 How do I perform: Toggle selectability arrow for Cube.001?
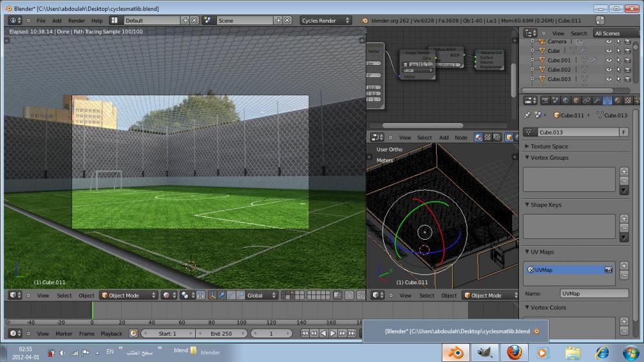pyautogui.click(x=618, y=60)
